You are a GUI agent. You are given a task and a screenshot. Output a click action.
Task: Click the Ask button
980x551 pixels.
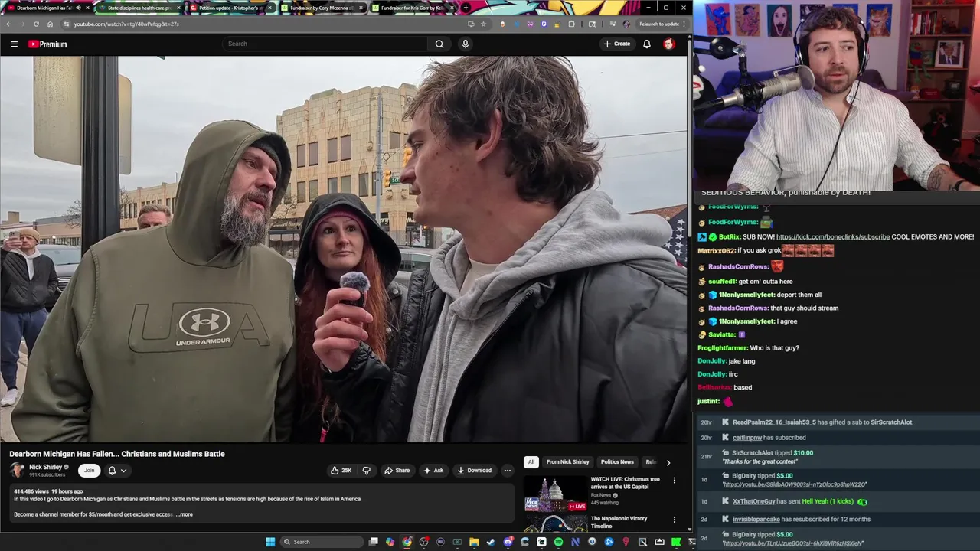[x=433, y=471]
